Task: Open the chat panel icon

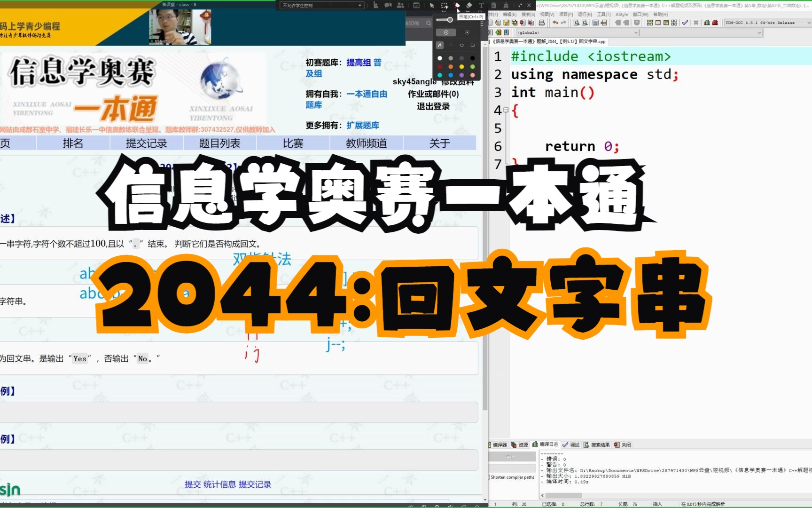Action: (388, 6)
